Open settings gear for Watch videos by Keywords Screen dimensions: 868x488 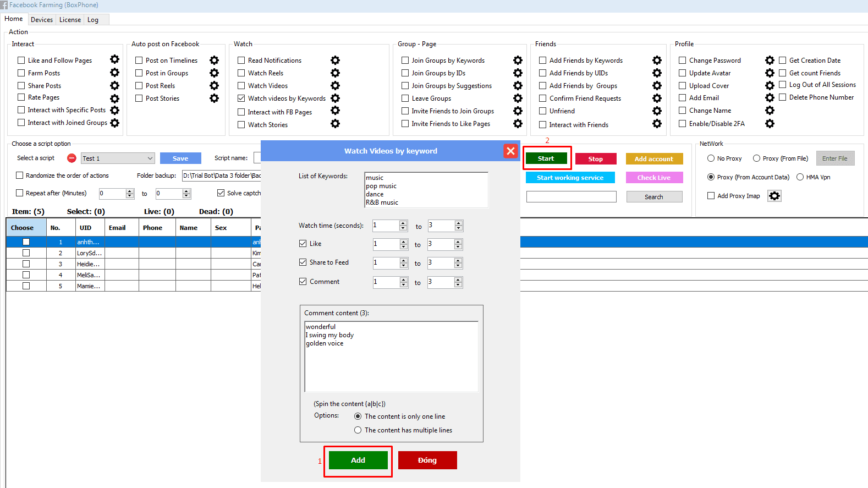point(335,98)
